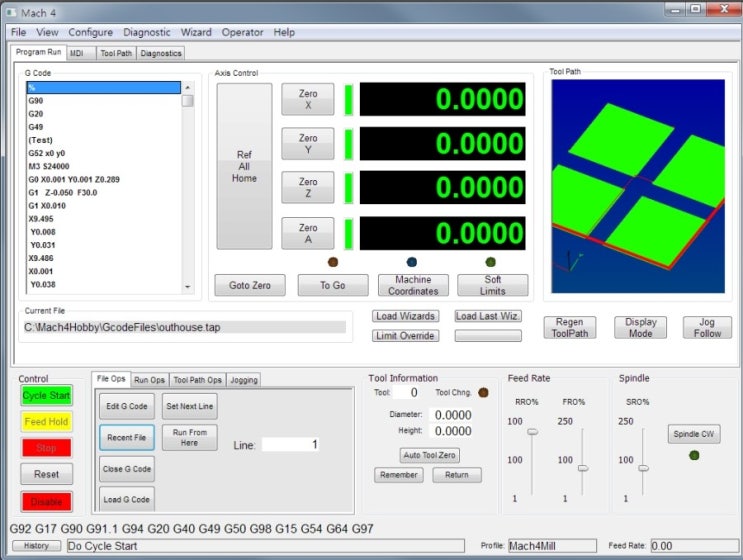Switch to the Jogging tab
Screen dimensions: 743x560
pyautogui.click(x=244, y=380)
